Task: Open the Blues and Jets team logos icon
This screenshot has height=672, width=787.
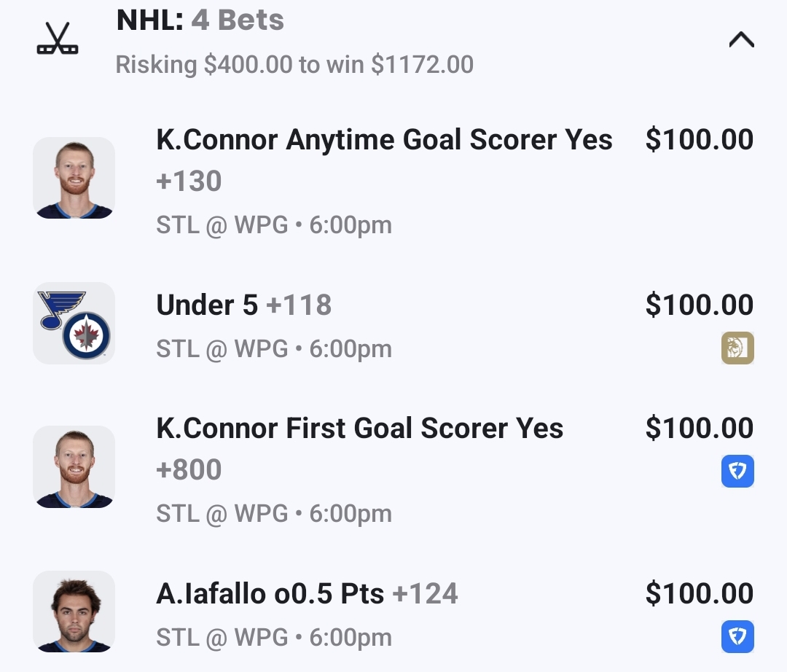Action: pos(74,323)
